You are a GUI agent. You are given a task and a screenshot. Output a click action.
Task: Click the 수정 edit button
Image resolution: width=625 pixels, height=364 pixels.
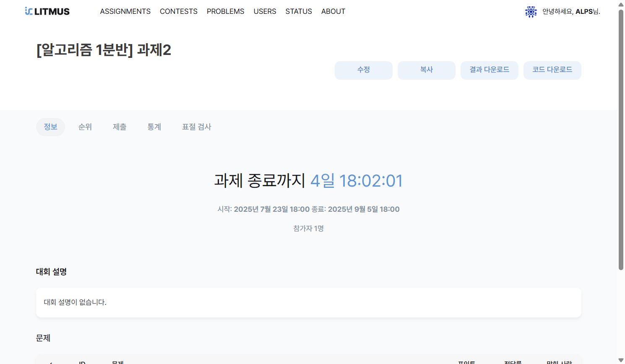[x=363, y=70]
